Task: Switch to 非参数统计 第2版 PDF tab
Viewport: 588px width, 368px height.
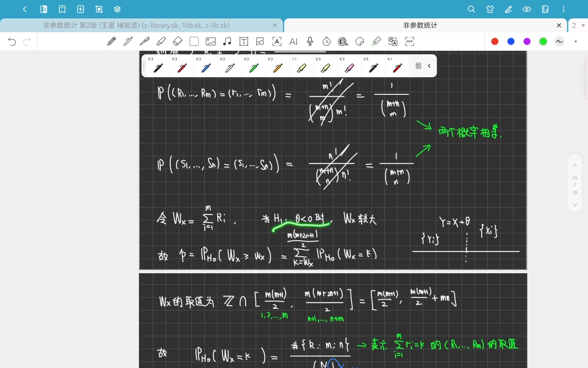Action: click(x=136, y=26)
